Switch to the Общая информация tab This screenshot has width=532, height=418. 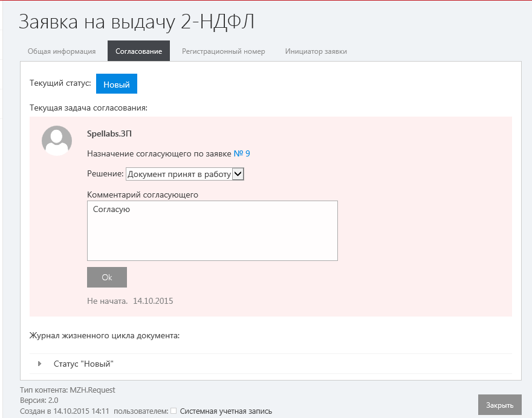click(62, 51)
